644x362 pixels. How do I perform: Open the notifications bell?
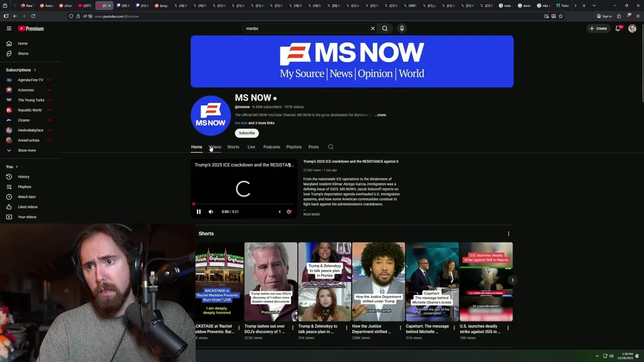[x=618, y=29]
